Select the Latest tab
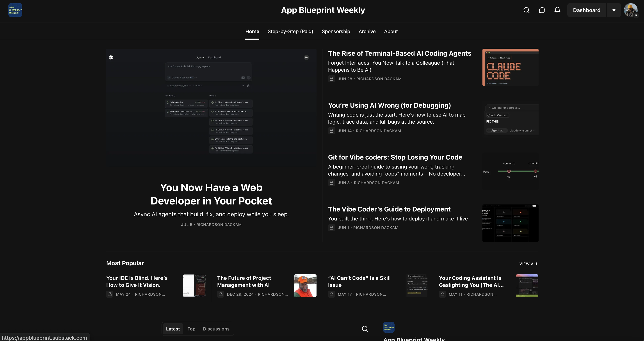Screen dimensions: 644x341 (x=173, y=329)
